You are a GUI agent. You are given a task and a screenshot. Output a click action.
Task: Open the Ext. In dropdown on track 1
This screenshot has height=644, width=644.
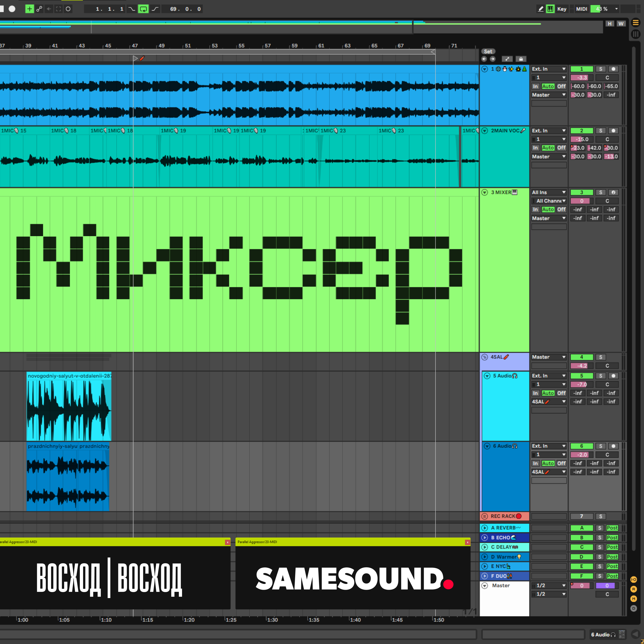coord(549,69)
